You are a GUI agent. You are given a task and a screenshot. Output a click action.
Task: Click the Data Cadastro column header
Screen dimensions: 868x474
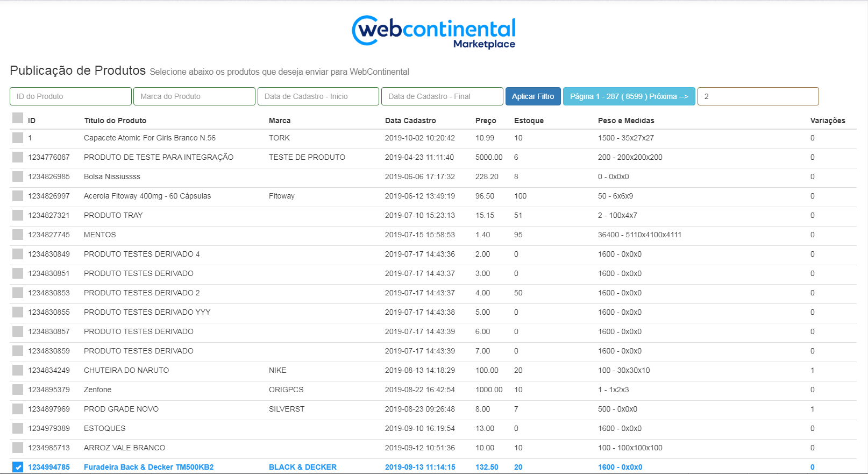click(x=410, y=121)
